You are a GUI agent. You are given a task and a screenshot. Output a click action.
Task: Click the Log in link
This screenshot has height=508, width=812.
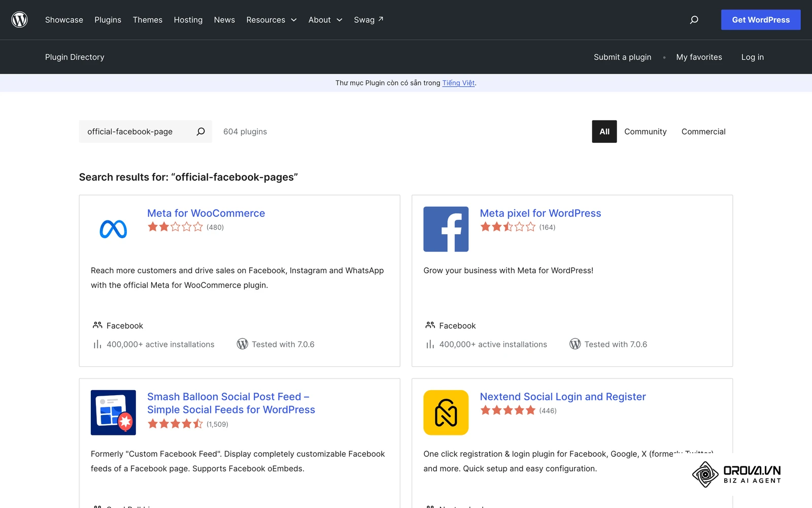coord(753,57)
